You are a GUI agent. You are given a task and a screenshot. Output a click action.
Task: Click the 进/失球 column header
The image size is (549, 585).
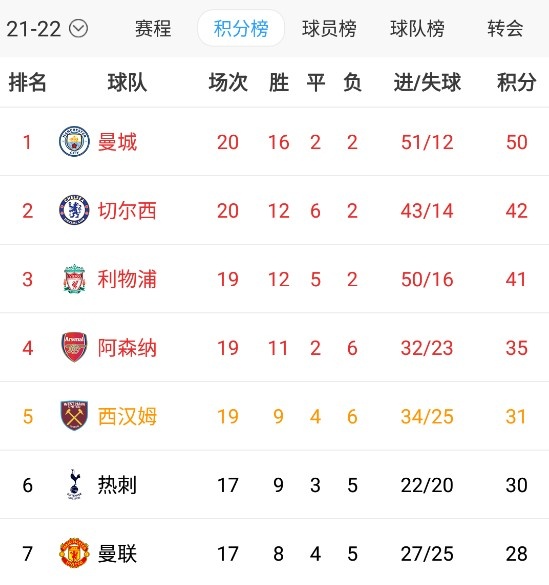point(427,82)
